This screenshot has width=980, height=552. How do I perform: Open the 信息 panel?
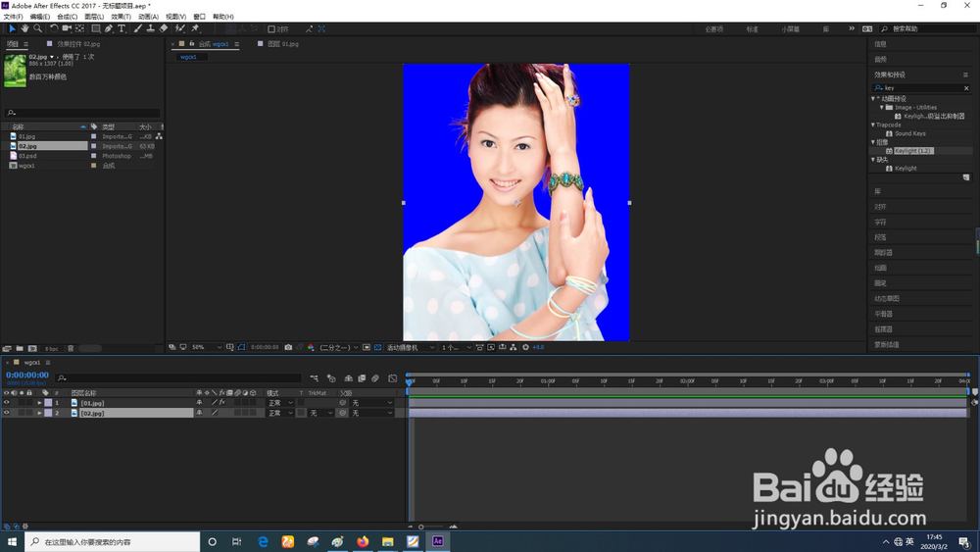[881, 44]
